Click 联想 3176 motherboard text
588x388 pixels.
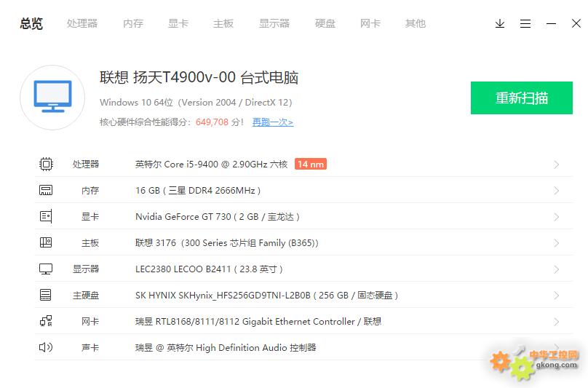pyautogui.click(x=227, y=243)
